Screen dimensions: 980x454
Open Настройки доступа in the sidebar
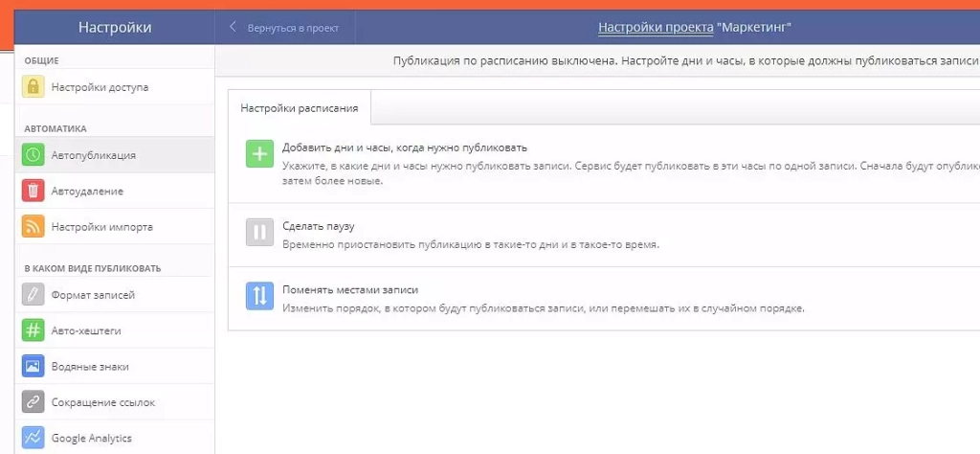click(x=115, y=87)
